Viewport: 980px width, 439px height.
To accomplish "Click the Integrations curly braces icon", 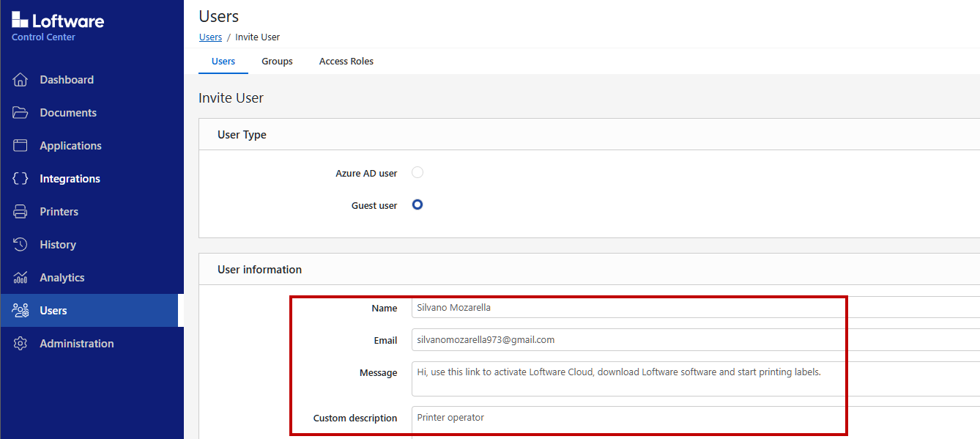I will click(21, 179).
